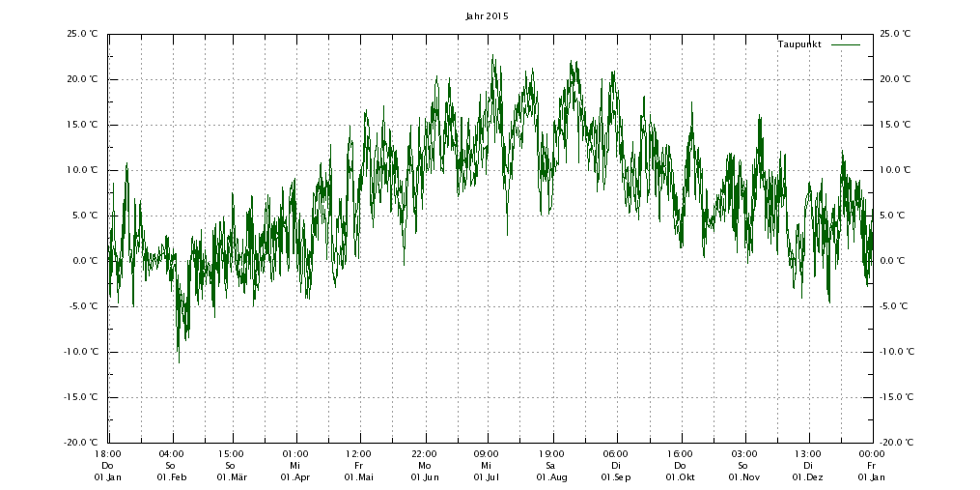Click the green Taupunkt legend line sample
The width and height of the screenshot is (980, 490).
point(845,44)
